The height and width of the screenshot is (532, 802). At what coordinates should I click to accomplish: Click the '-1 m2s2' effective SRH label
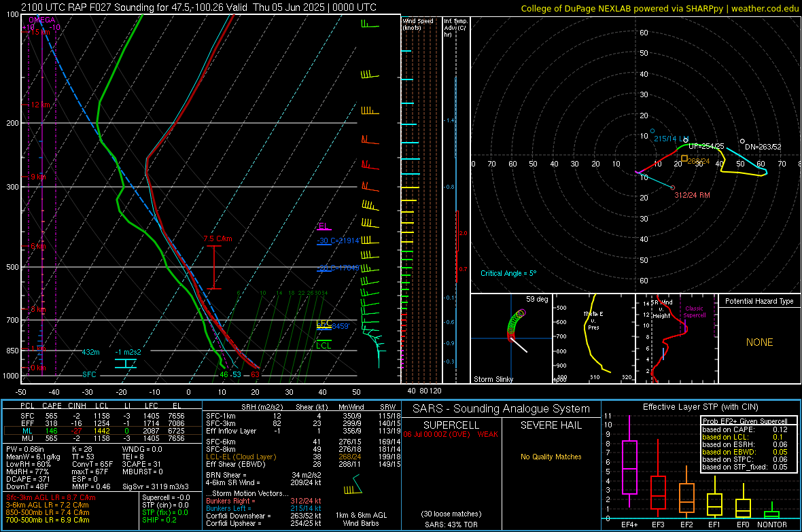(x=128, y=353)
